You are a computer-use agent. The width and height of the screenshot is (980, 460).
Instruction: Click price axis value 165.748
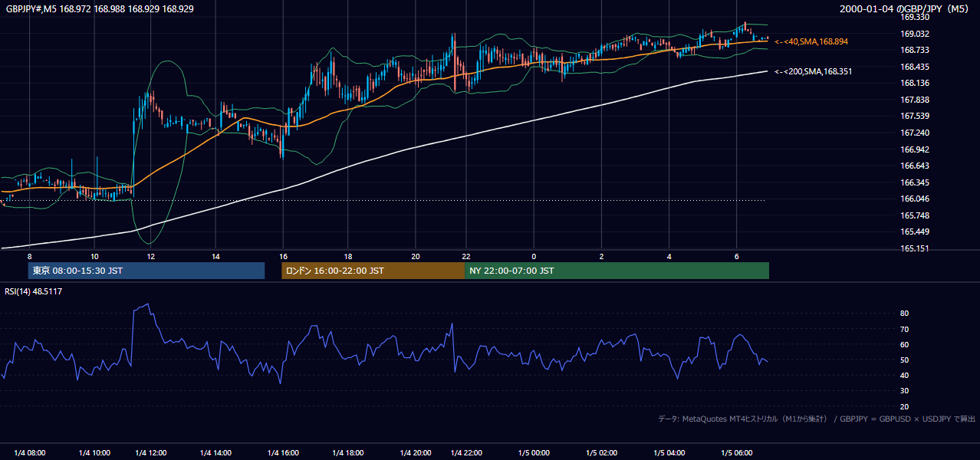tap(915, 215)
